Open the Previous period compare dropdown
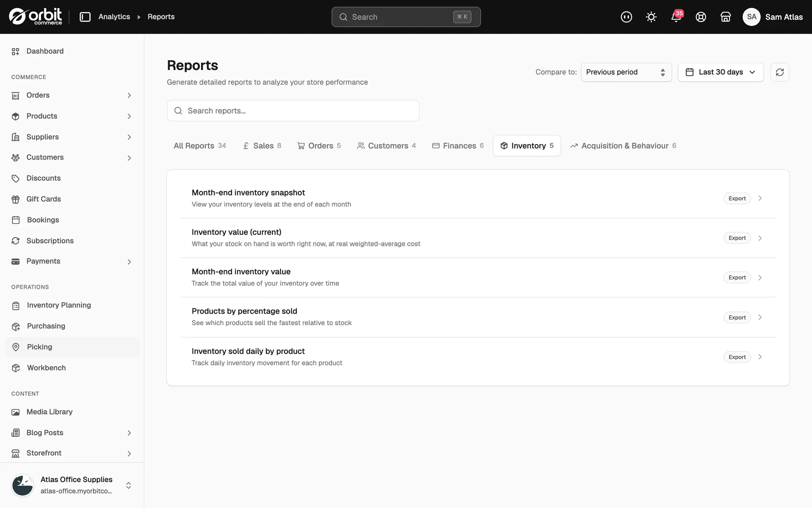The image size is (812, 508). pyautogui.click(x=626, y=72)
